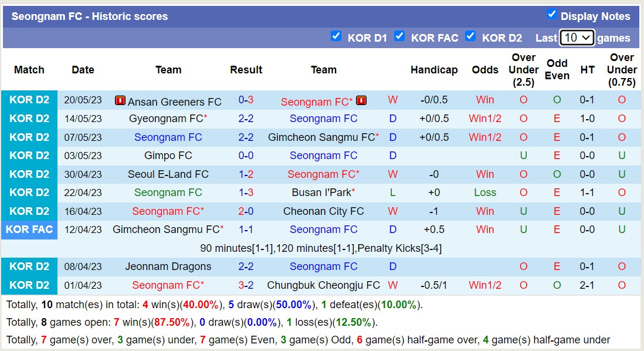Toggle the KOR D2 filter checkbox
644x351 pixels.
470,36
